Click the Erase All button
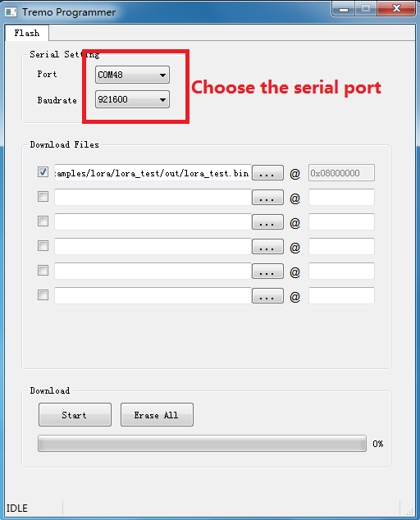This screenshot has height=520, width=420. 157,414
